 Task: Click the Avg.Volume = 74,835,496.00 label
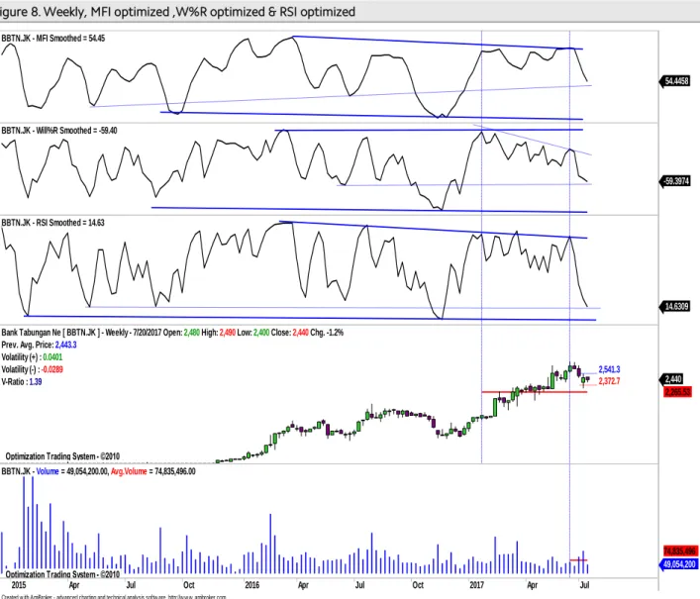click(x=153, y=471)
